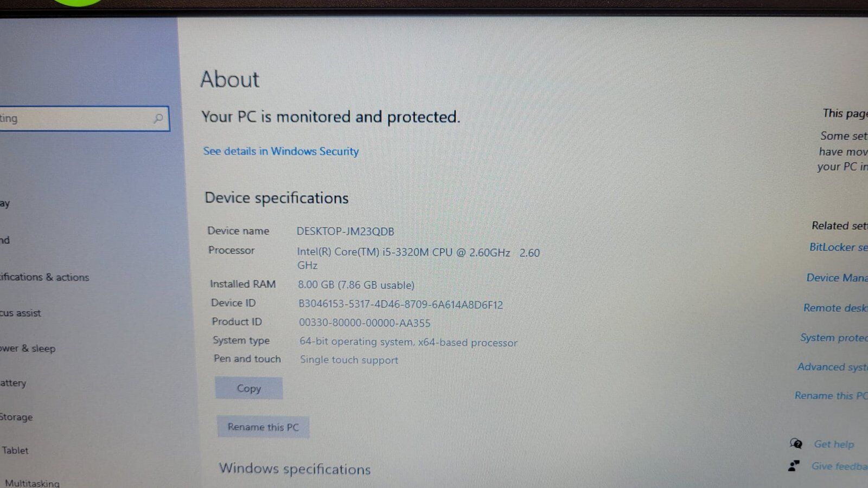This screenshot has height=488, width=868.
Task: Focus the Find a setting search field
Action: pyautogui.click(x=84, y=118)
